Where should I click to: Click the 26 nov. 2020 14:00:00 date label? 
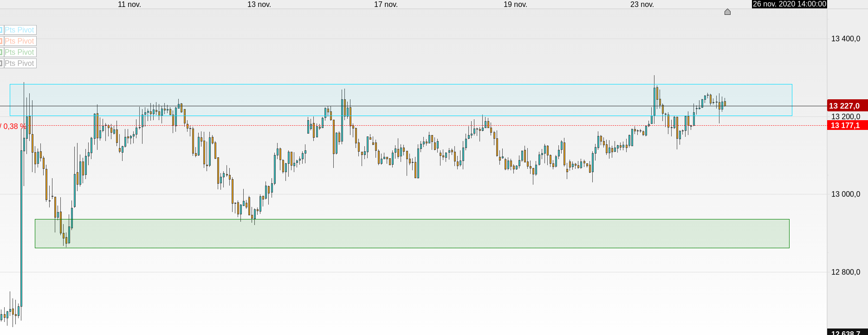[789, 4]
